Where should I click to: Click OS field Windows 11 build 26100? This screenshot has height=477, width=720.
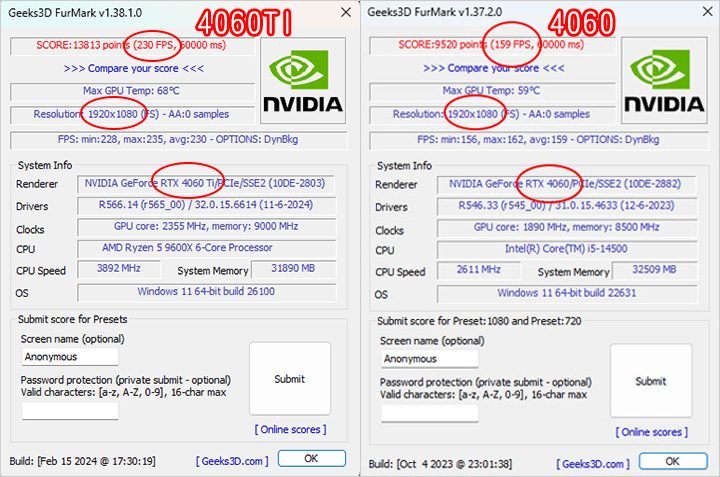tap(207, 292)
